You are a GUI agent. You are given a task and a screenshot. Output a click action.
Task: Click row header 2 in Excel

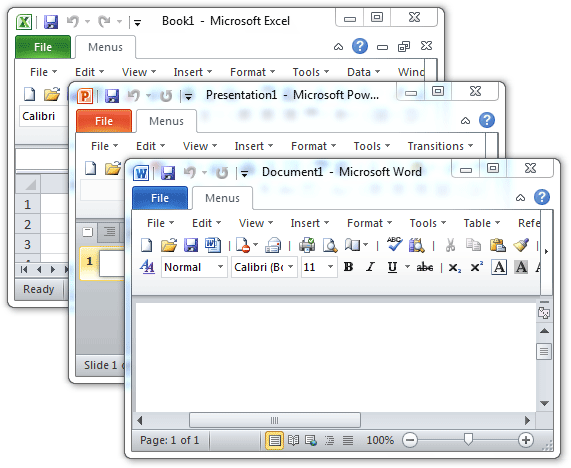tap(27, 224)
